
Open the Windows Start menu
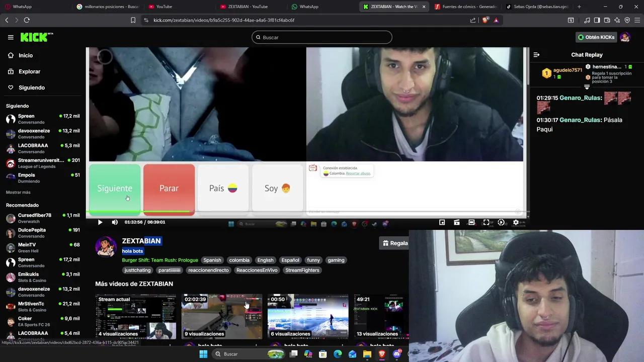point(203,354)
